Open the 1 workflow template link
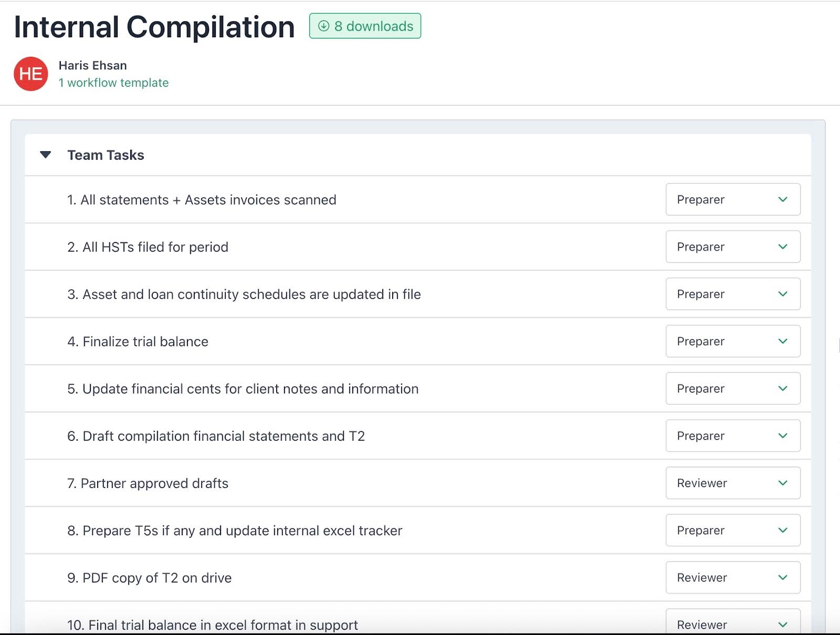Image resolution: width=840 pixels, height=635 pixels. [113, 82]
